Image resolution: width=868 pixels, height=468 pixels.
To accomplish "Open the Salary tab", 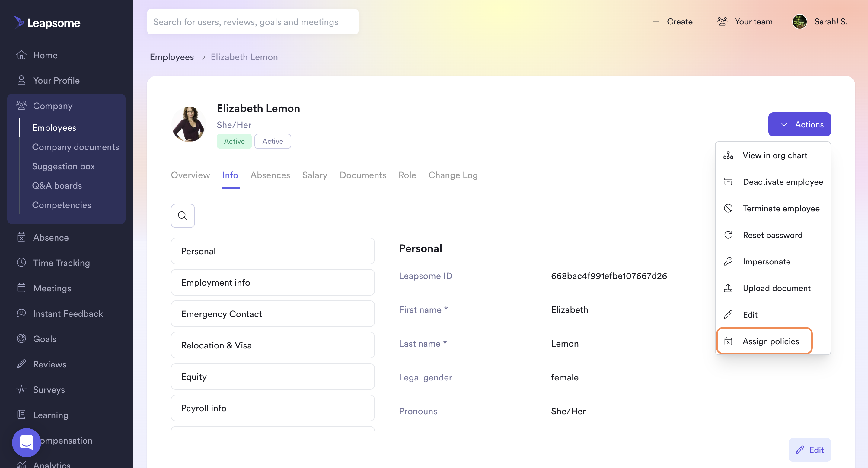I will point(315,175).
